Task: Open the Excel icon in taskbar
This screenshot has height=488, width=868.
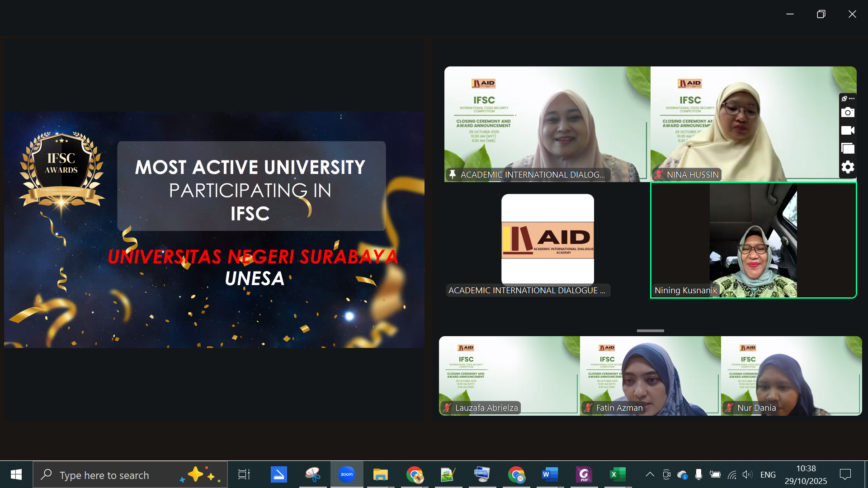Action: (617, 474)
